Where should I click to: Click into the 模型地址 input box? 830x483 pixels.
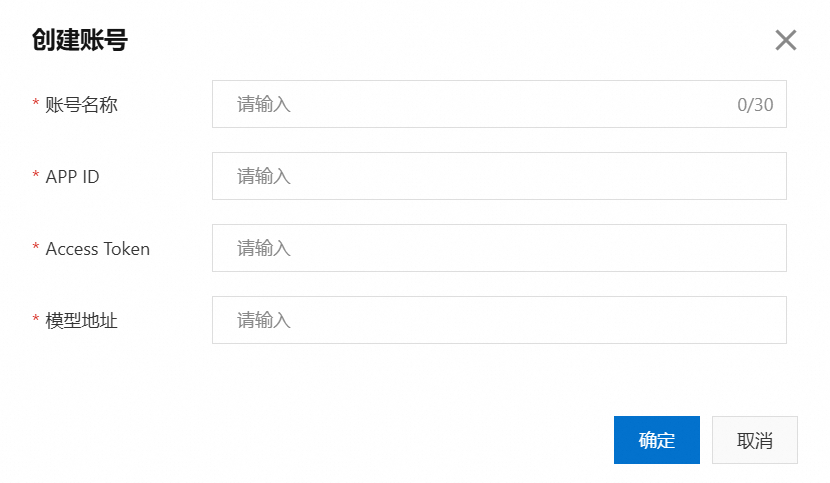(x=498, y=320)
